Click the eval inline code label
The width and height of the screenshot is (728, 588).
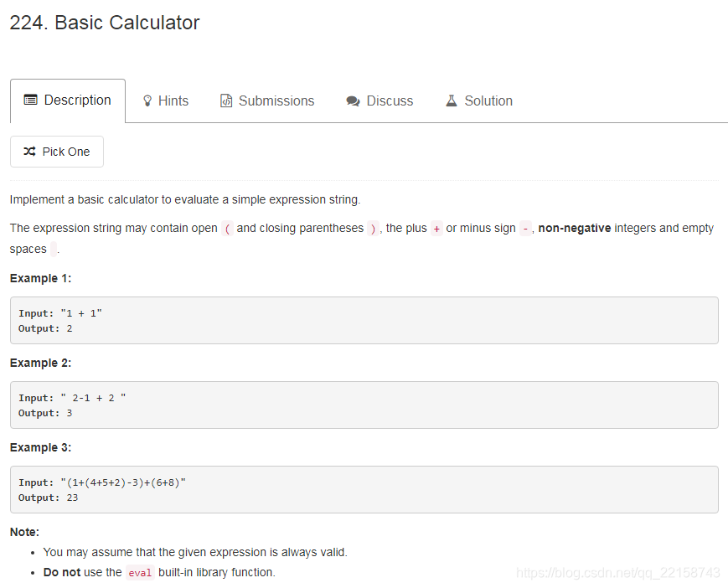(x=140, y=573)
